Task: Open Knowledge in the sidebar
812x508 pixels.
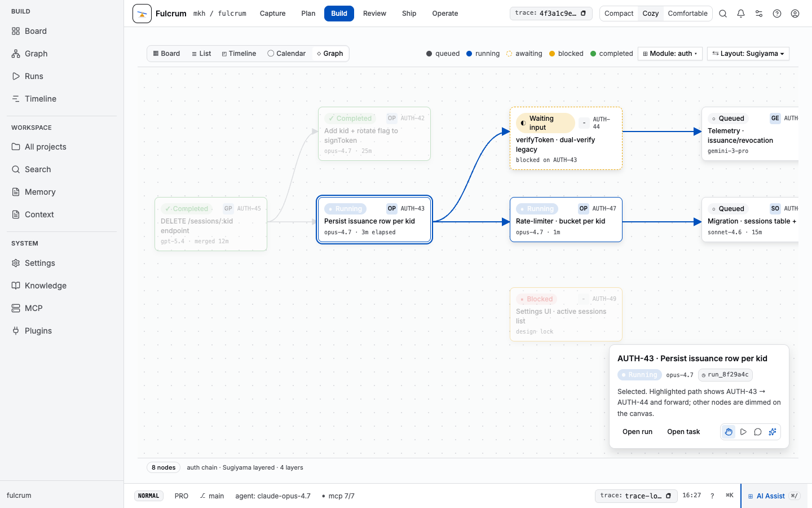Action: point(61,286)
